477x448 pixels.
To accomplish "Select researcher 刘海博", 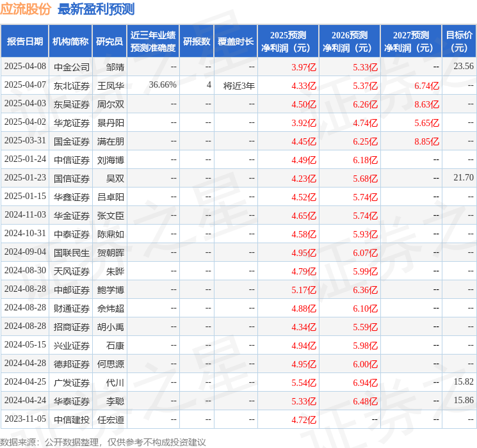I will [x=110, y=159].
